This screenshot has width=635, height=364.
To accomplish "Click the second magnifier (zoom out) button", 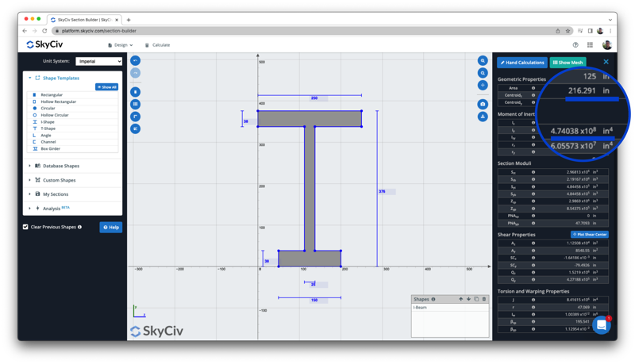I will click(x=483, y=73).
